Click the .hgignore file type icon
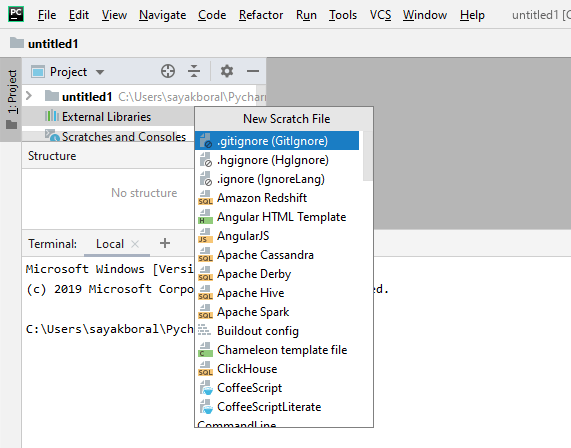Image resolution: width=571 pixels, height=448 pixels. pos(206,160)
